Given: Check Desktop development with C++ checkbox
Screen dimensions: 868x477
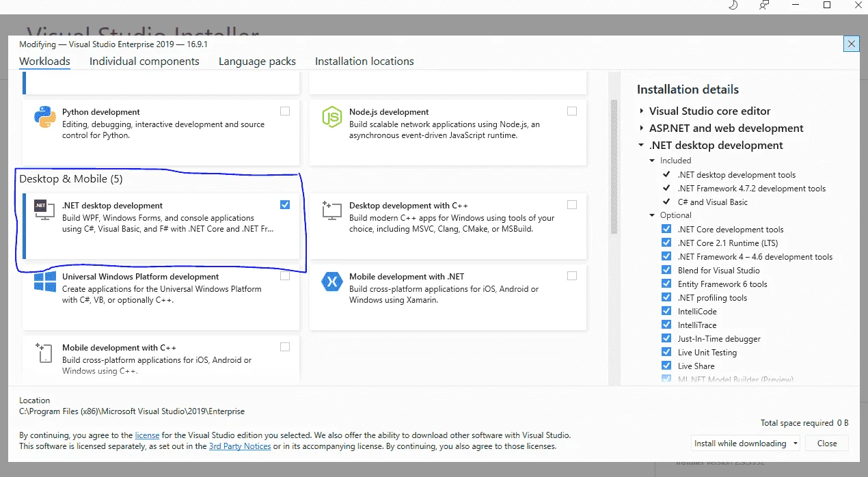Looking at the screenshot, I should pos(572,204).
